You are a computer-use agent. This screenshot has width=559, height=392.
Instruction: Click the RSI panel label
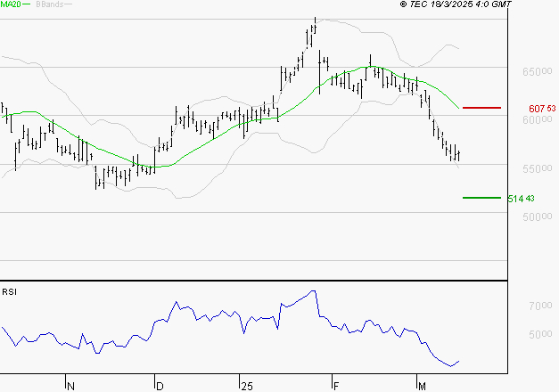coord(9,292)
